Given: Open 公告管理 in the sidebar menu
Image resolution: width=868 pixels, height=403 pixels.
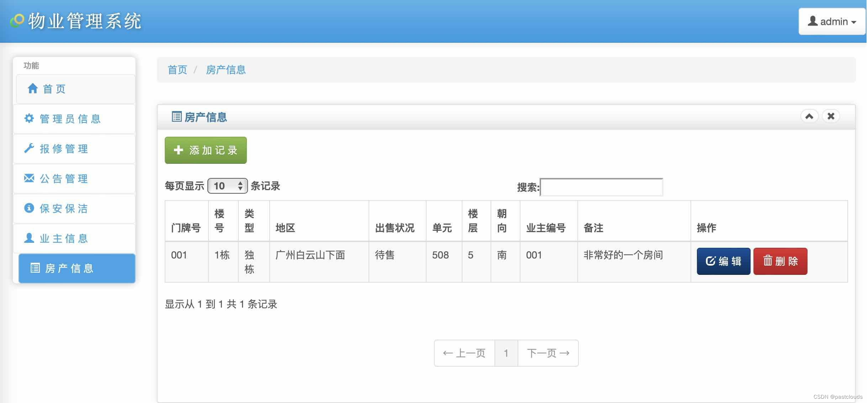Looking at the screenshot, I should 64,178.
